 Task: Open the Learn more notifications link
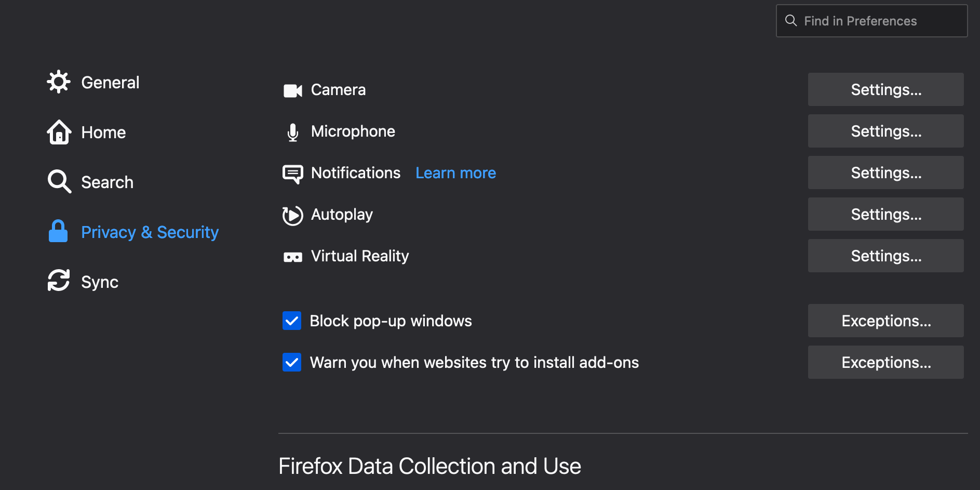455,173
